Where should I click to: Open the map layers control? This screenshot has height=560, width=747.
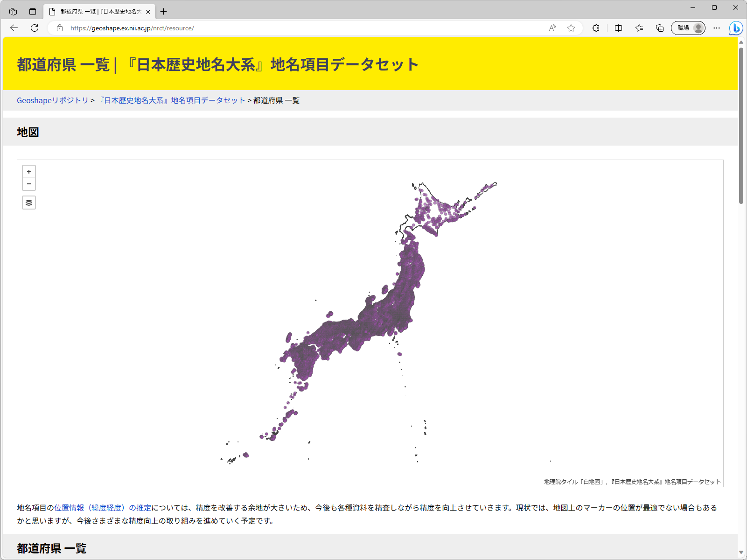(28, 202)
